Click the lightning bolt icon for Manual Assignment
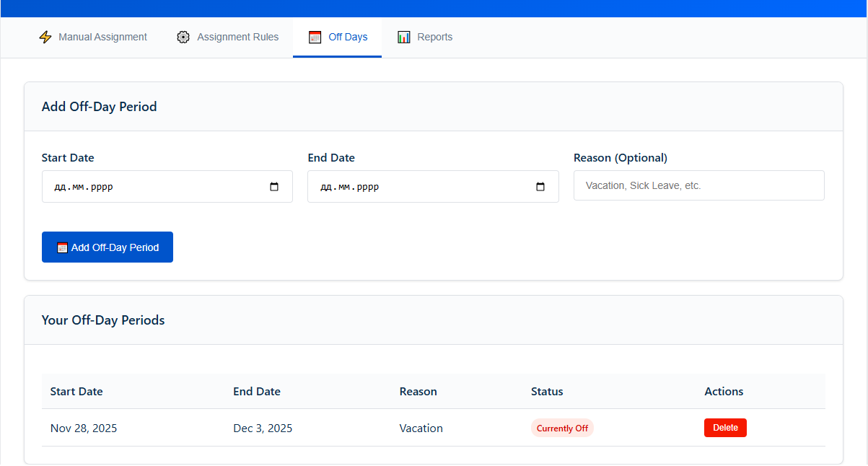This screenshot has height=466, width=868. 45,37
